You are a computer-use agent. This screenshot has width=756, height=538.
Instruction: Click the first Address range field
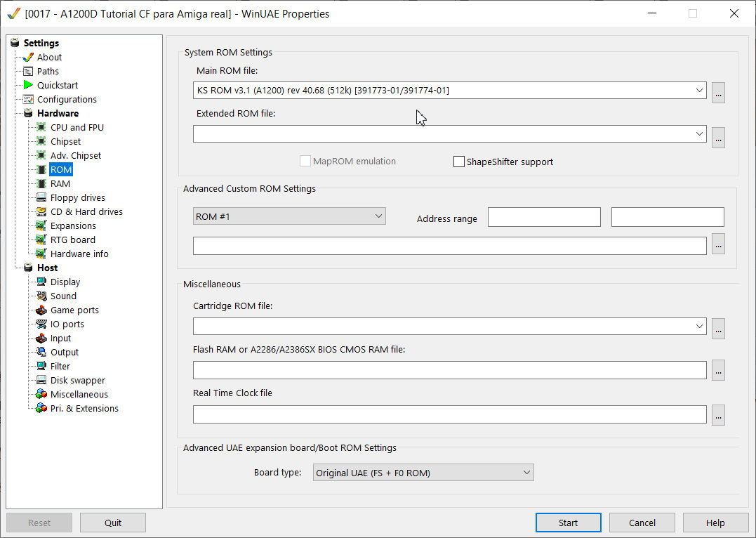coord(544,216)
